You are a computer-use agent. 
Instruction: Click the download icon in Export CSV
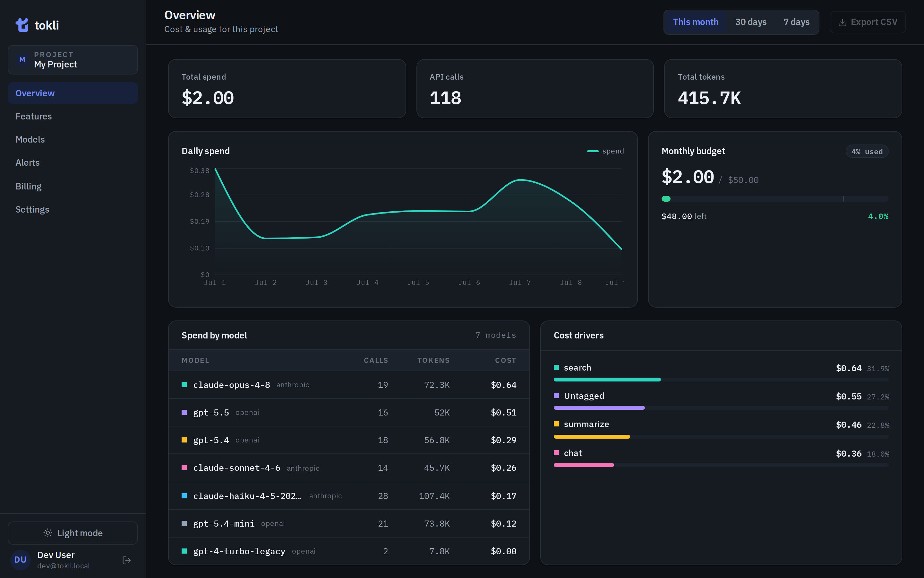[842, 22]
